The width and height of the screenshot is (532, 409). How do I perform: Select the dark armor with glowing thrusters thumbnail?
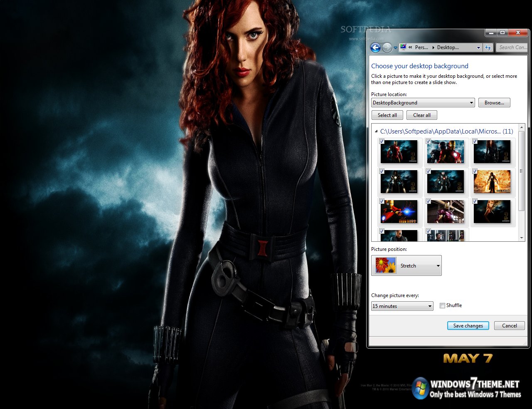tap(399, 182)
